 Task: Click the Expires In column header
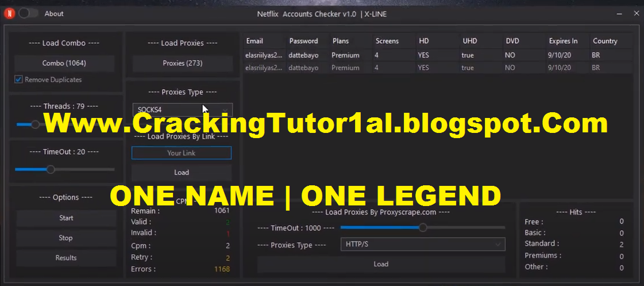coord(563,41)
